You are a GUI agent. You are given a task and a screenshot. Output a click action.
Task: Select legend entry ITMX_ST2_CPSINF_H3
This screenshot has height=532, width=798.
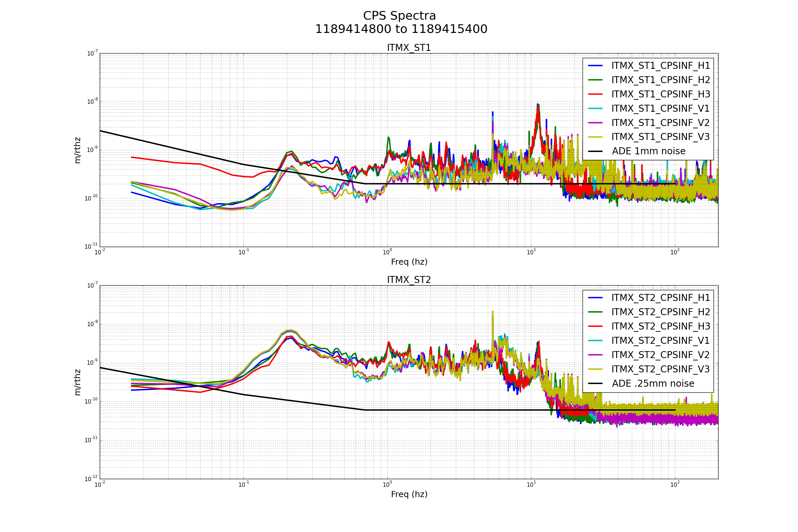pyautogui.click(x=649, y=326)
